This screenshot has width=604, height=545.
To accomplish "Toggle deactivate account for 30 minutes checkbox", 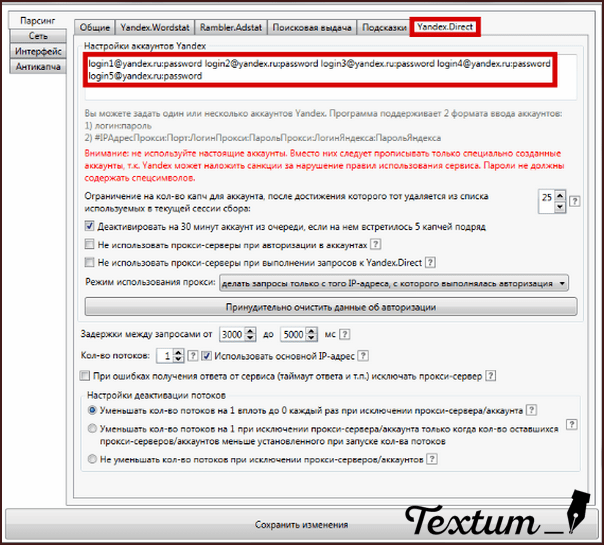I will [89, 226].
